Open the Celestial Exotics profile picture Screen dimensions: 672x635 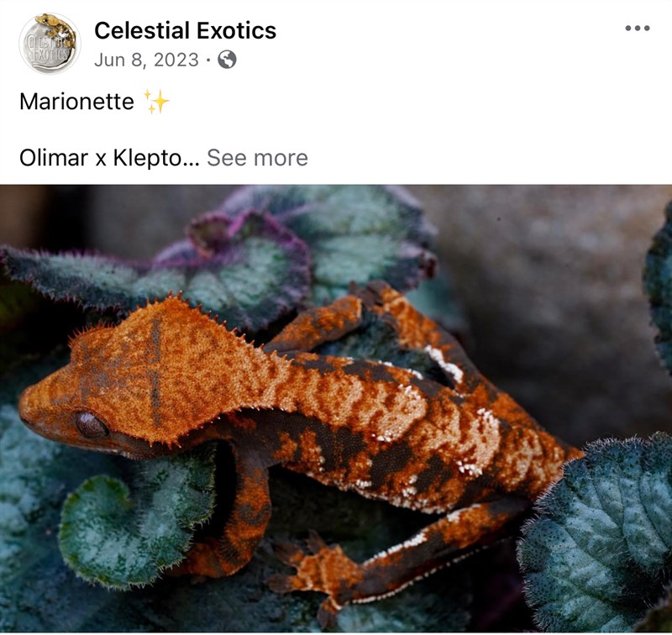point(50,44)
